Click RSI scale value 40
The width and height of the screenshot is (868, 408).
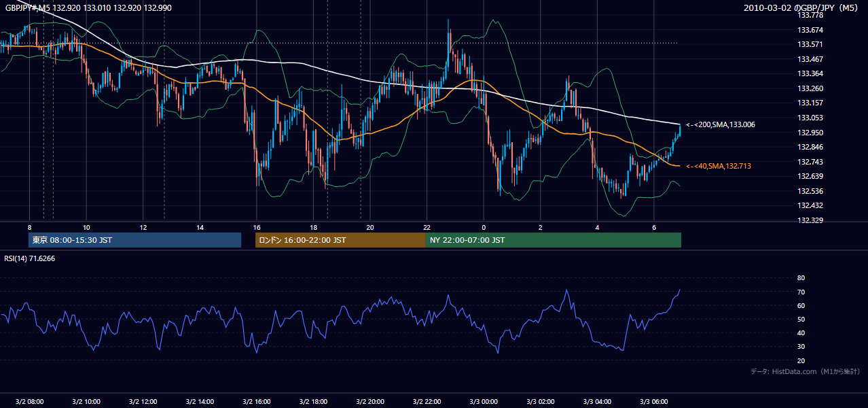[801, 333]
